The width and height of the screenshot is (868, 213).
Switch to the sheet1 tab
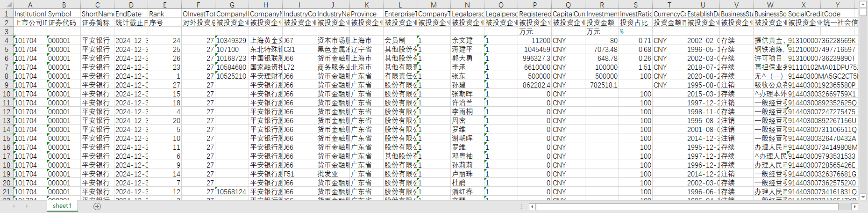click(x=62, y=206)
